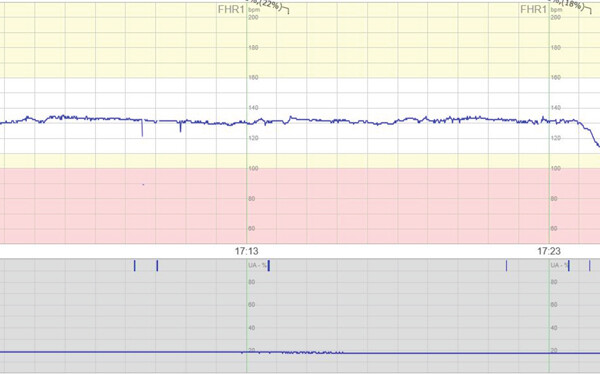The image size is (600, 374).
Task: Click the FHR1 label near 17:23
Action: click(533, 10)
